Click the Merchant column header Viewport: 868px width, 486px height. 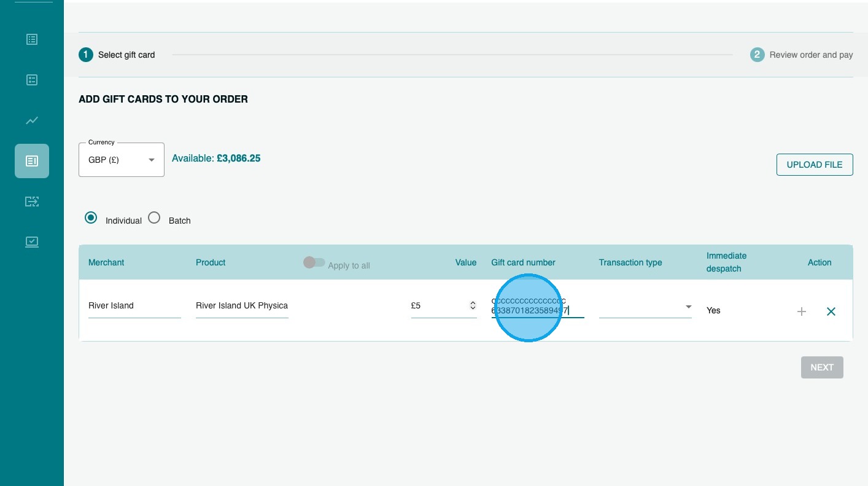point(106,262)
